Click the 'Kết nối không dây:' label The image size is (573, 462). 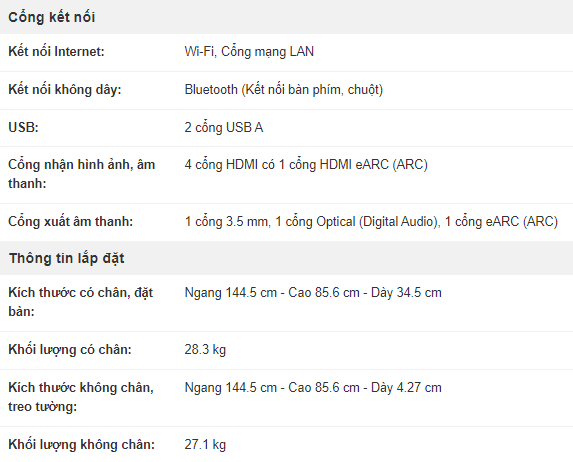65,90
